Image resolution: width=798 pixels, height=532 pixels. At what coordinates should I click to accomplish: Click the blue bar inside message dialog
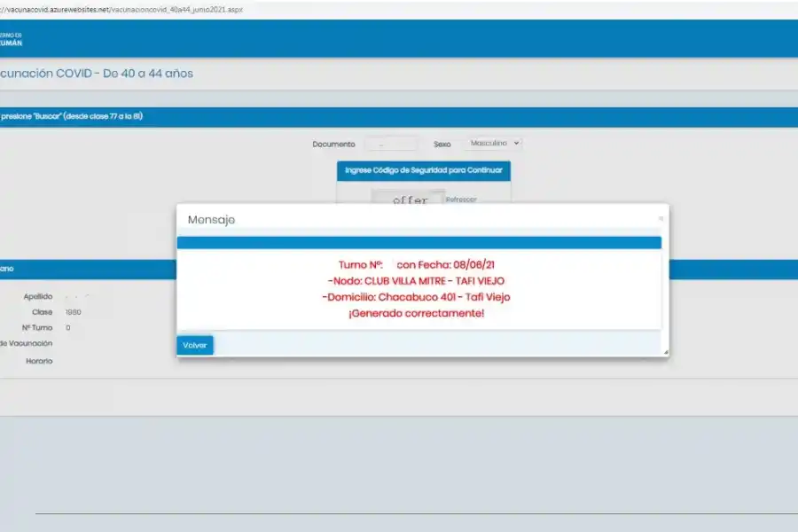click(x=419, y=242)
